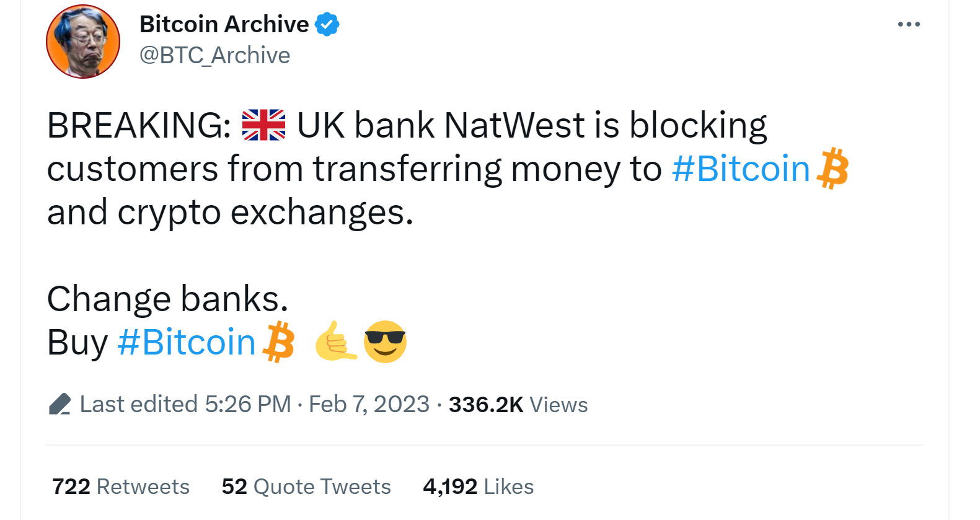
Task: Show the 4,192 Likes list
Action: point(478,487)
